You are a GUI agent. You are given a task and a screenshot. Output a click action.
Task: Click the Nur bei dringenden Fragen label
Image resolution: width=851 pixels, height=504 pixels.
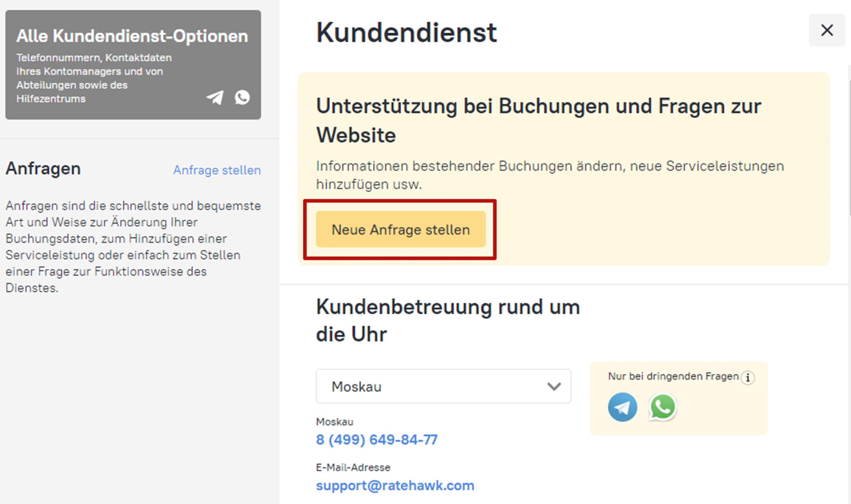point(673,376)
